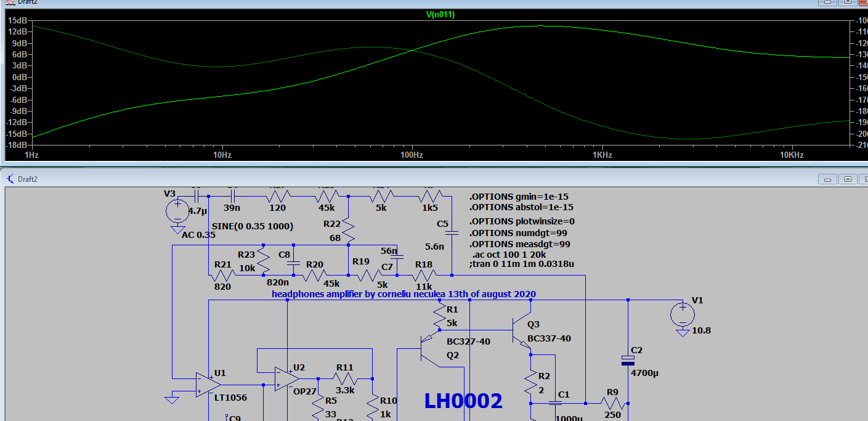Click the 6dB vertical axis label
Viewport: 868px width, 421px height.
[20, 54]
